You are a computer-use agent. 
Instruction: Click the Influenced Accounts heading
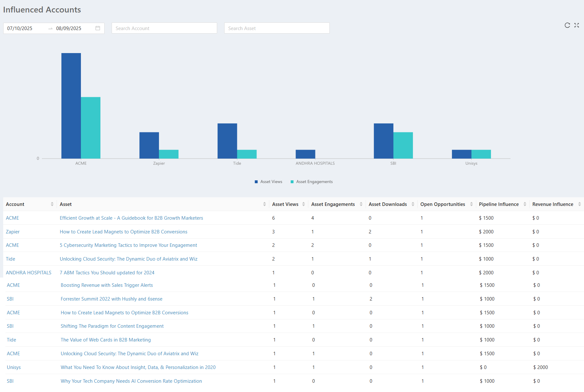tap(42, 10)
